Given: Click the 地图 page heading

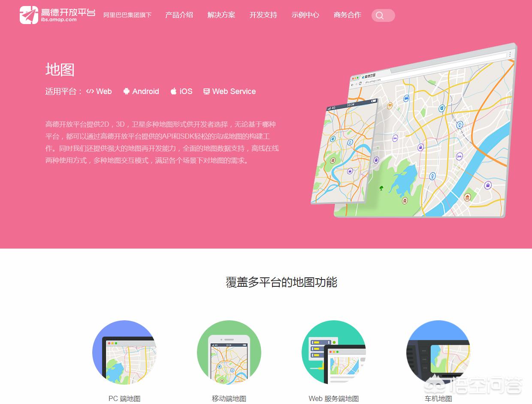Looking at the screenshot, I should [60, 70].
